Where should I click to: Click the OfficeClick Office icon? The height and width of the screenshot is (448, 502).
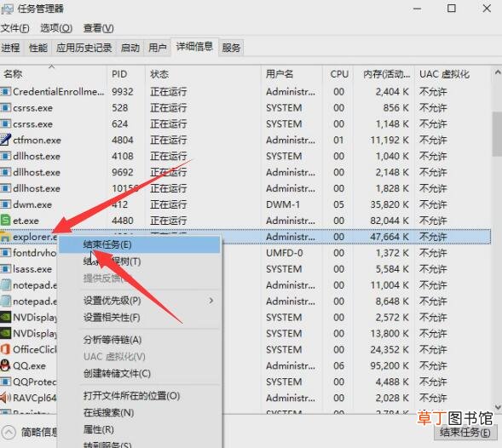[x=5, y=349]
